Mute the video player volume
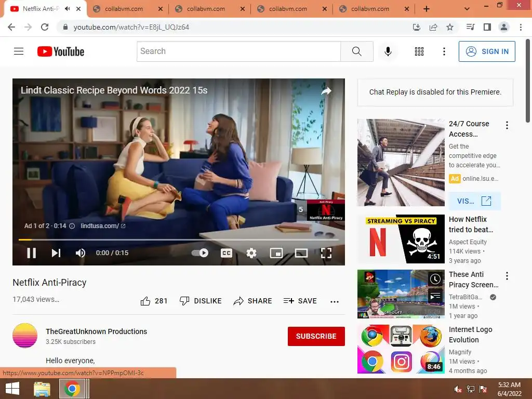532x399 pixels. click(81, 253)
